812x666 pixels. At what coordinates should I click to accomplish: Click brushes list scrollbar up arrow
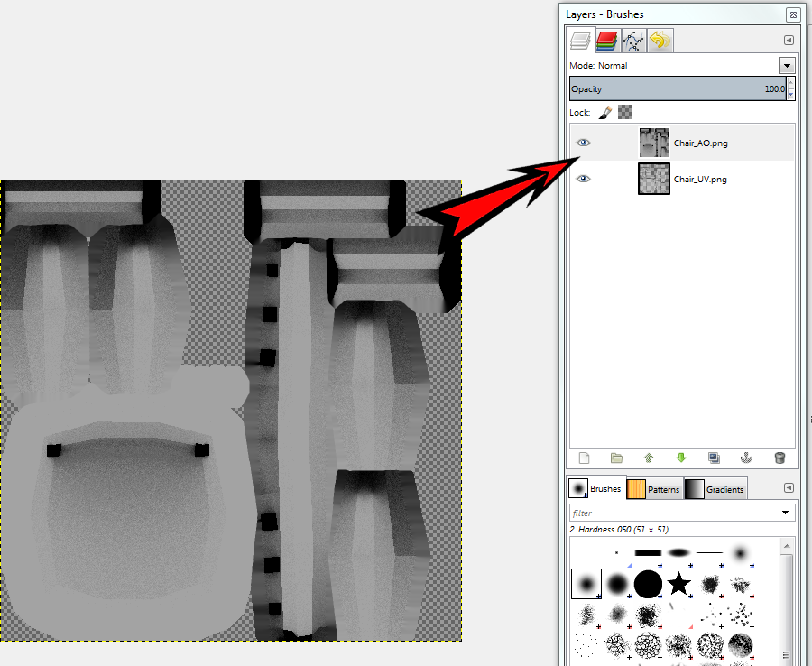click(787, 546)
